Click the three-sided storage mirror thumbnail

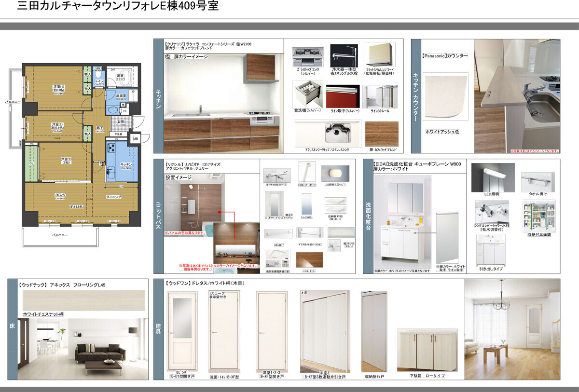(x=538, y=216)
